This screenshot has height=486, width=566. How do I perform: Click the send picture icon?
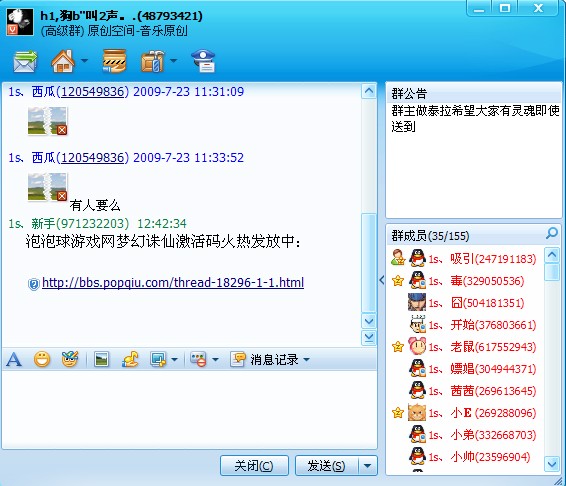click(101, 359)
